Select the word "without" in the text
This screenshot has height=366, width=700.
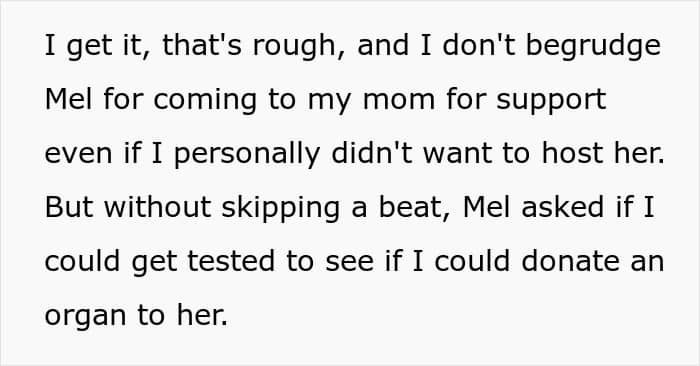(157, 208)
